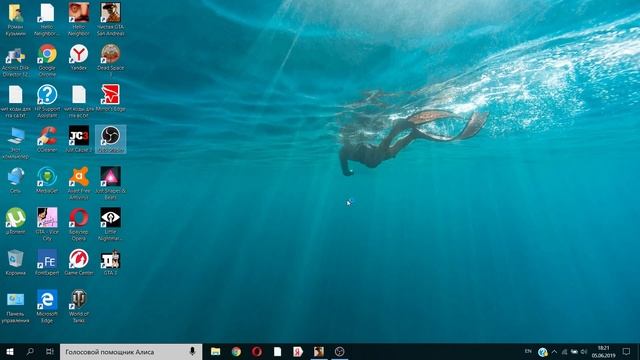Focus the Голосовой помощник Алиса search box
640x360 pixels.
131,351
